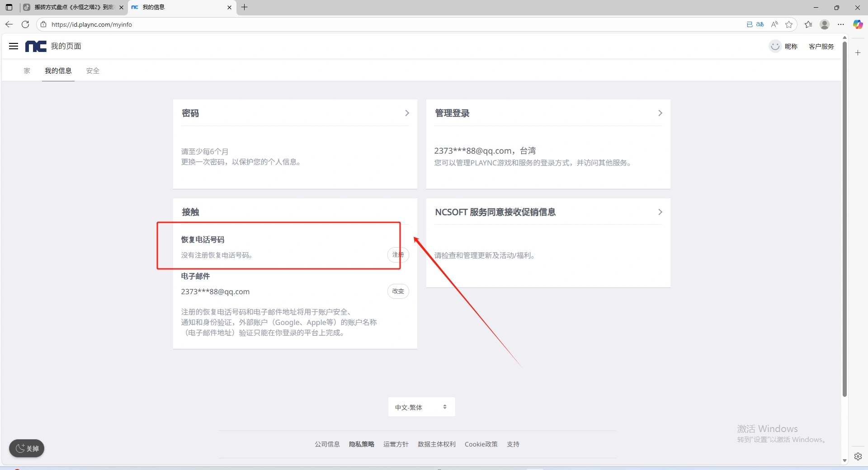Click the 电子邮件 label

coord(196,276)
